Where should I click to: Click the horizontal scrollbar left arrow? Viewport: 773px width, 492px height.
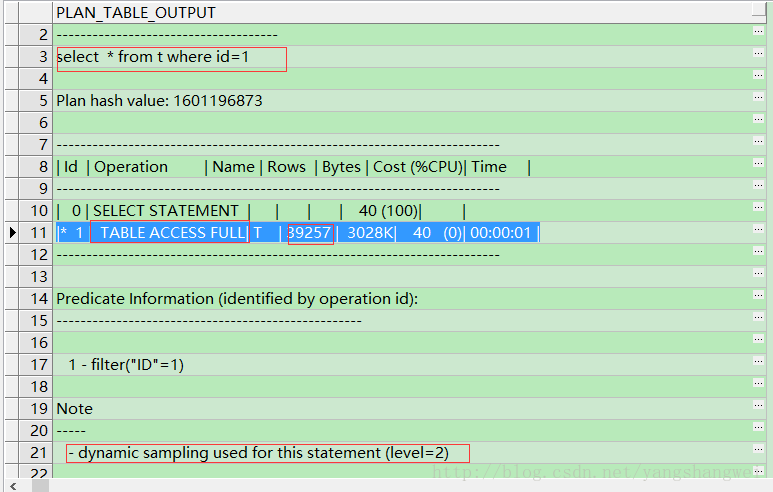click(x=13, y=486)
